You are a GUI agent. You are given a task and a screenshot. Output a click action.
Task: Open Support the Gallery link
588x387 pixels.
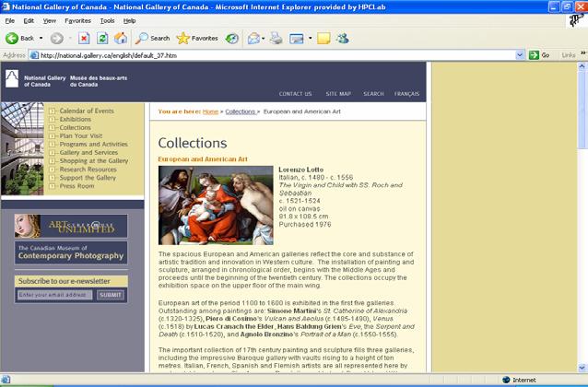[x=88, y=178]
